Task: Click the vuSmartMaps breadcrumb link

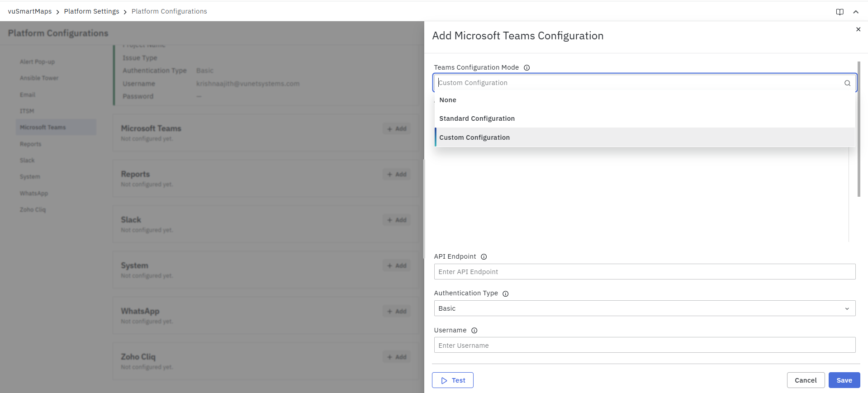Action: tap(30, 11)
